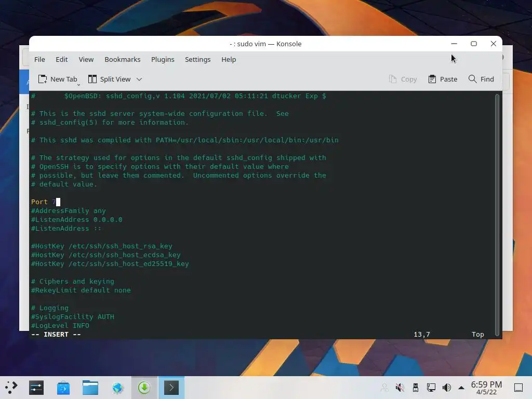Minimize the Konsole window
The image size is (532, 399).
(454, 44)
